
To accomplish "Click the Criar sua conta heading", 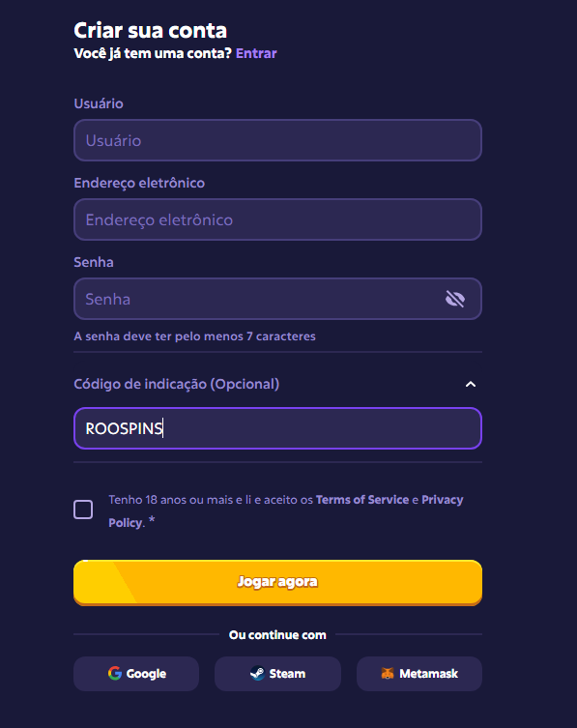I will point(151,31).
